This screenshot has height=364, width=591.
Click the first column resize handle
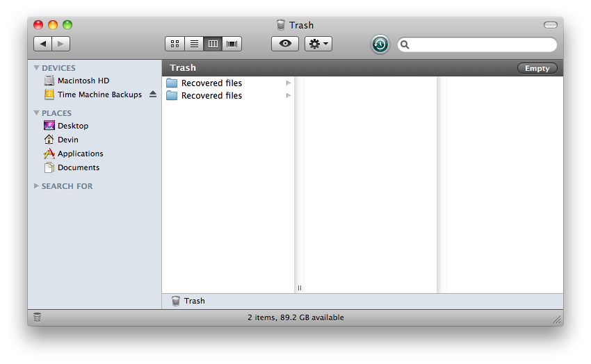(299, 288)
